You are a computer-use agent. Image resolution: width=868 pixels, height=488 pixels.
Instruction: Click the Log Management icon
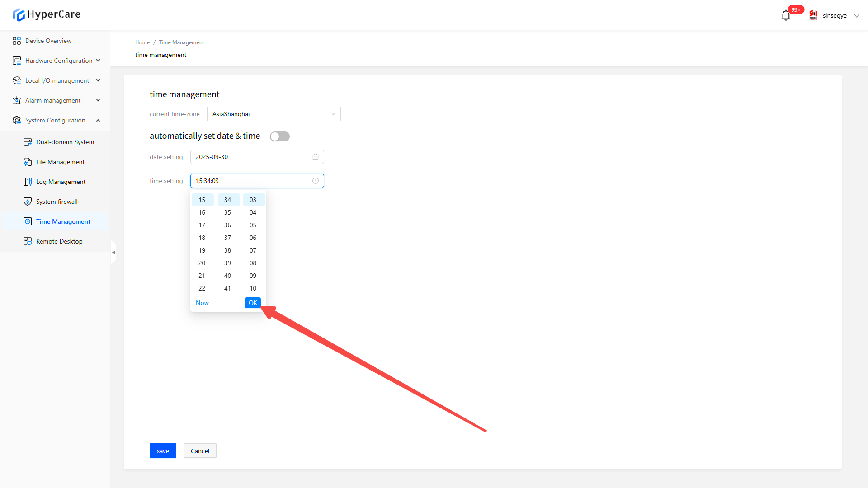(28, 182)
